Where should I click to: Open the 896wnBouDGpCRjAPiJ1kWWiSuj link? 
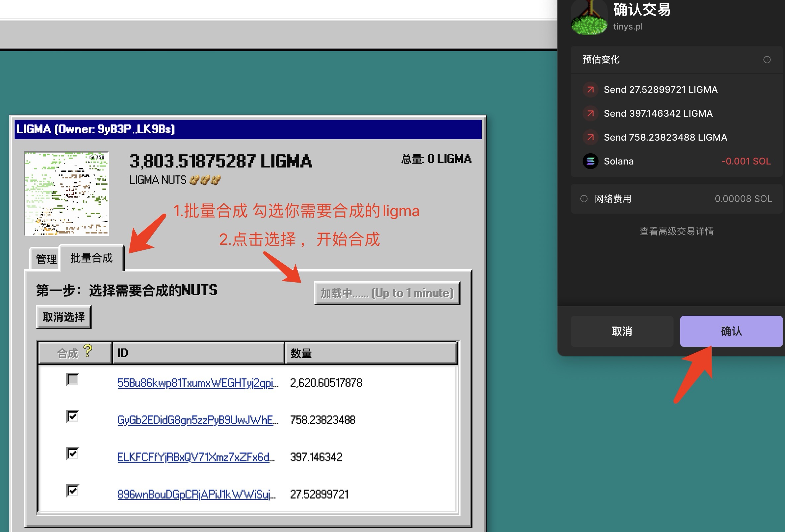(197, 495)
